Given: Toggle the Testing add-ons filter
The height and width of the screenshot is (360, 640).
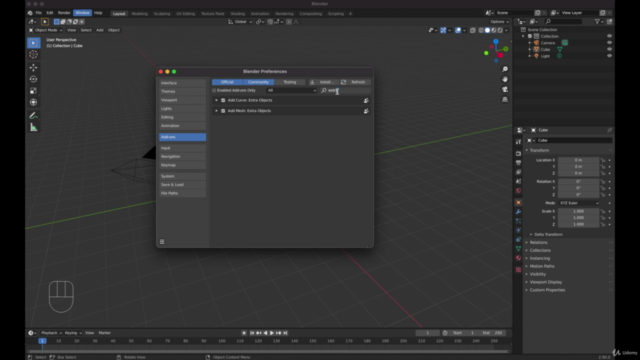Looking at the screenshot, I should [290, 82].
